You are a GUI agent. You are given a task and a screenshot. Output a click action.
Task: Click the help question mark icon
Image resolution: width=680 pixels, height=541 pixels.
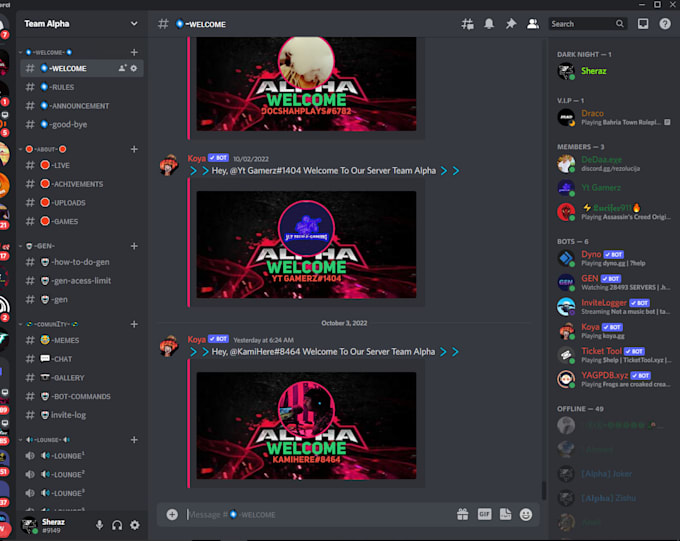tap(665, 23)
